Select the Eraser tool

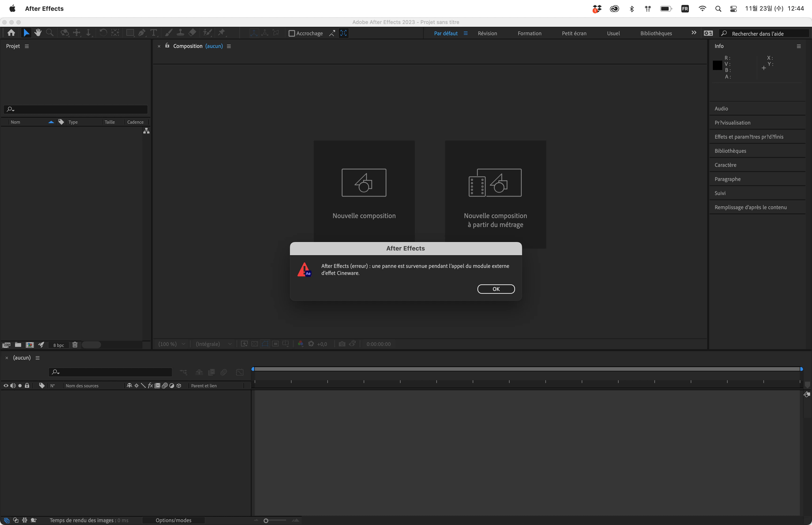(192, 33)
